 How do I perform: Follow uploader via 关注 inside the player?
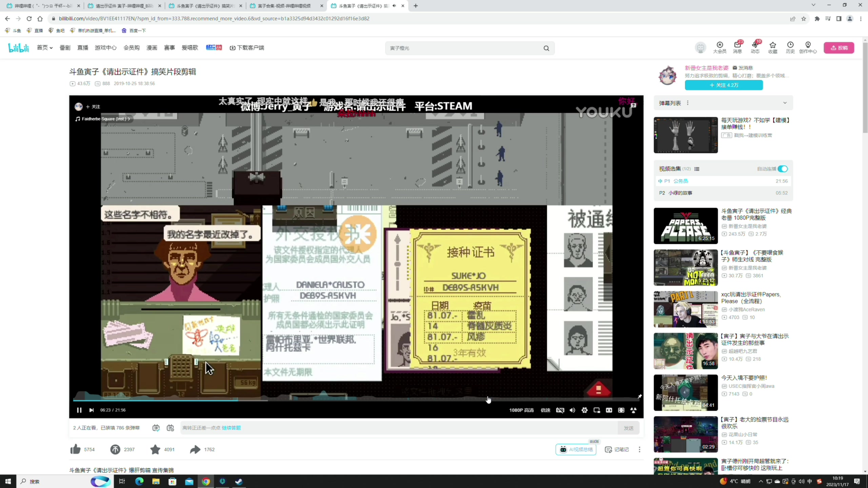click(93, 106)
